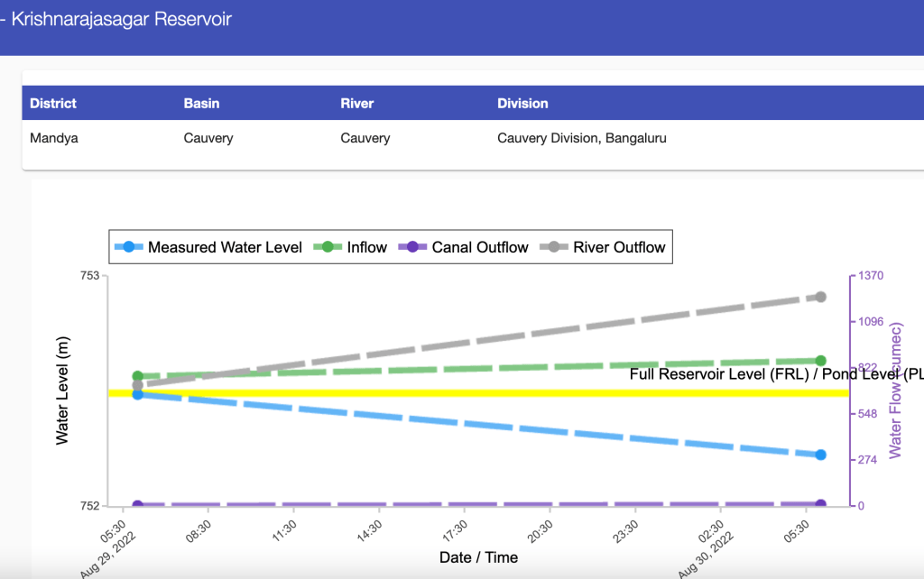Click the River column header
Screen dimensions: 924x579
(357, 104)
